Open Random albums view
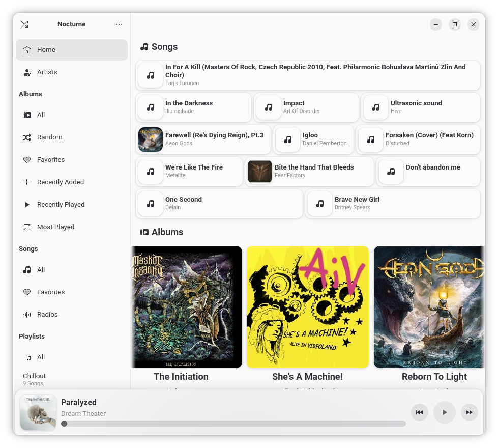 coord(72,137)
